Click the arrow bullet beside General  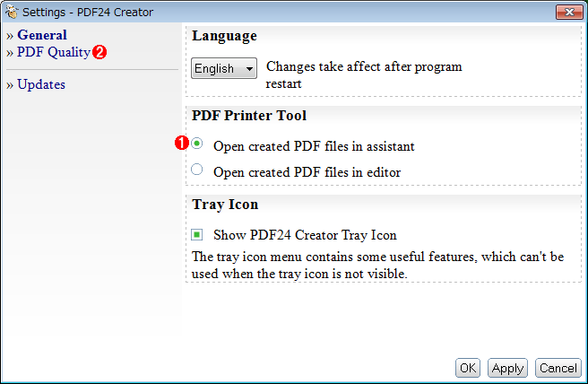pyautogui.click(x=10, y=36)
